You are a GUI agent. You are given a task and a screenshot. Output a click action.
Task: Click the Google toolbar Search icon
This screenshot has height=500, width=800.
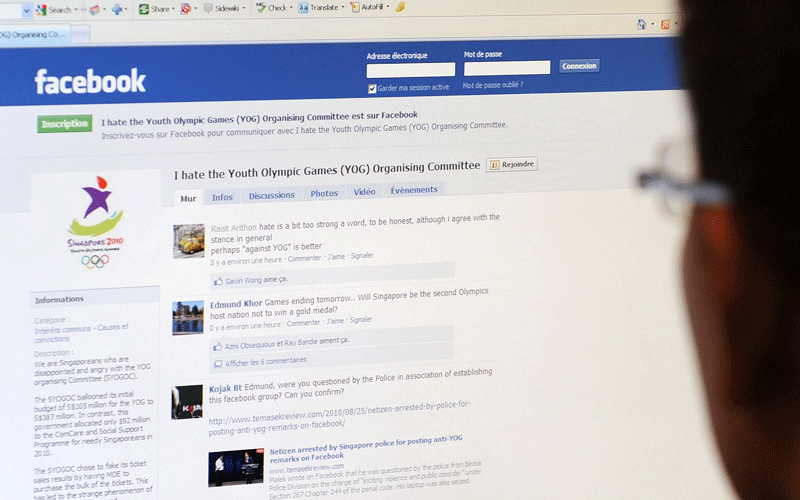[41, 9]
